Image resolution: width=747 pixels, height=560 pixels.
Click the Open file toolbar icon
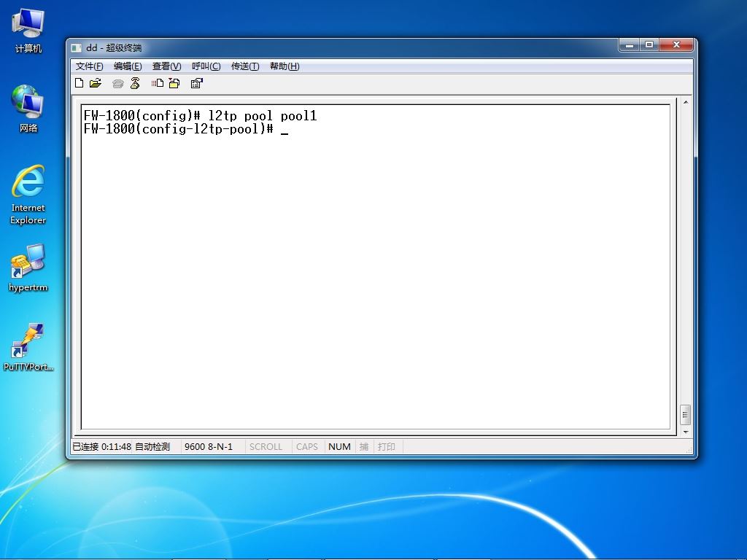coord(96,83)
